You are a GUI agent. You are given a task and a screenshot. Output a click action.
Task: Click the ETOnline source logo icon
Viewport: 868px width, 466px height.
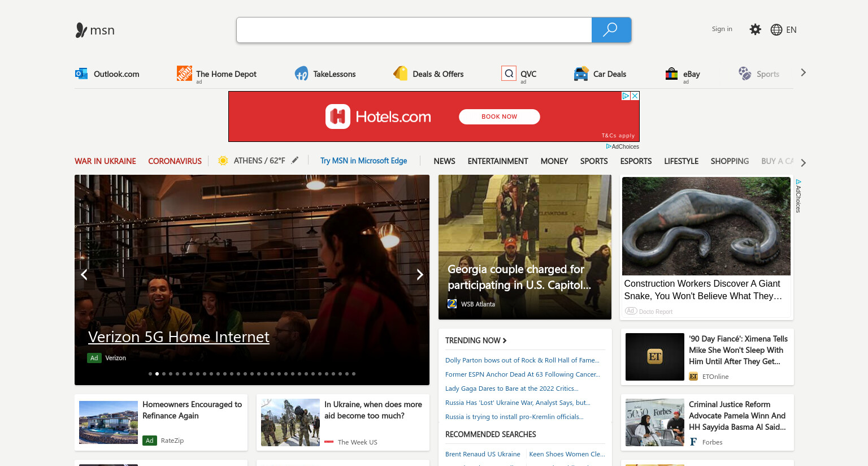[693, 377]
